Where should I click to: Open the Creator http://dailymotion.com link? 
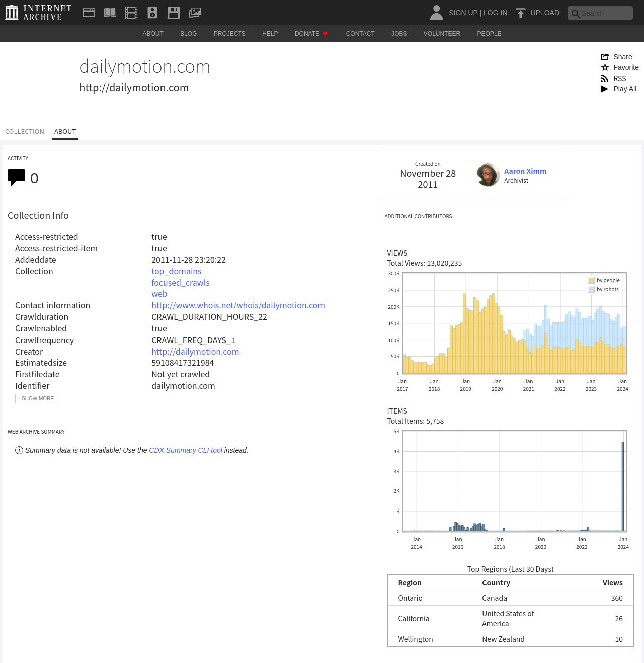tap(195, 352)
